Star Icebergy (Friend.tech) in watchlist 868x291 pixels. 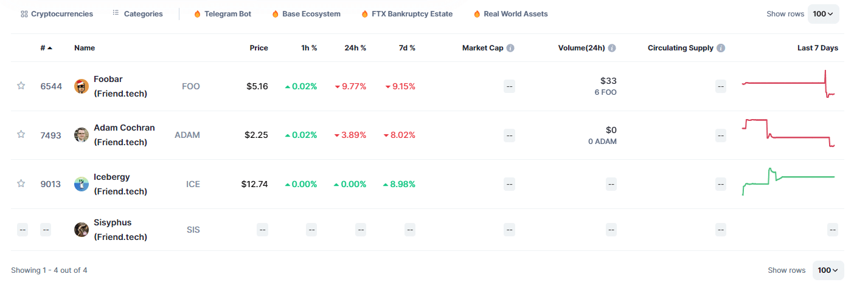click(x=21, y=183)
